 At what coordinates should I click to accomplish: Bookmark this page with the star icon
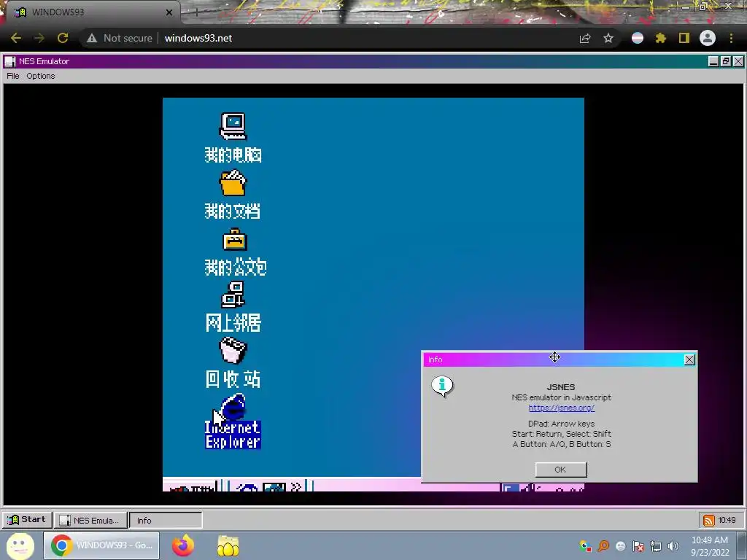click(608, 38)
